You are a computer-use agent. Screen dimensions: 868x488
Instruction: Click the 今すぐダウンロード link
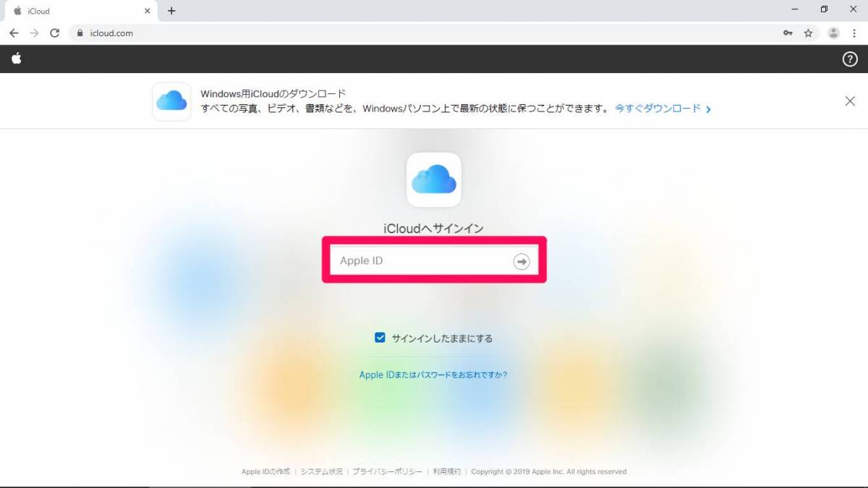coord(659,108)
